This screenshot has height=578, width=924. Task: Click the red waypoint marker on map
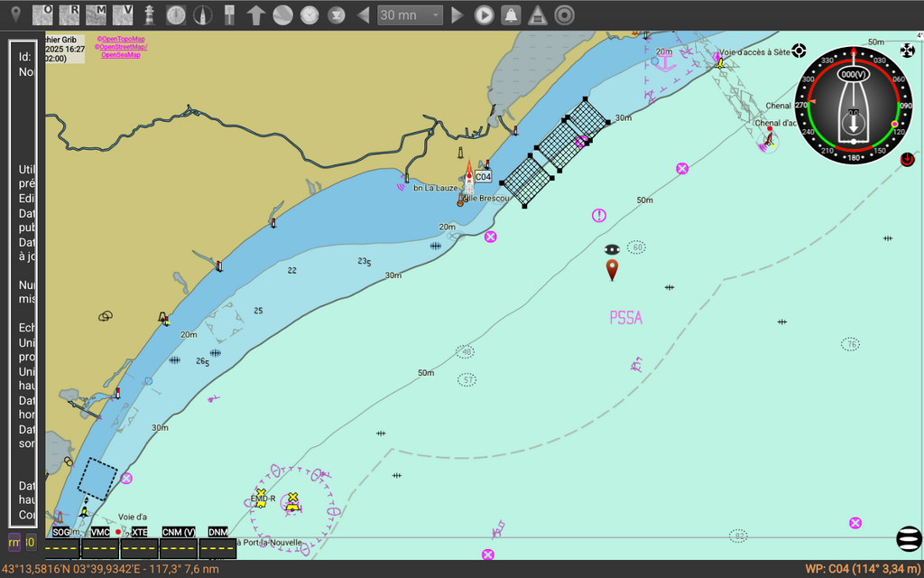pos(612,269)
